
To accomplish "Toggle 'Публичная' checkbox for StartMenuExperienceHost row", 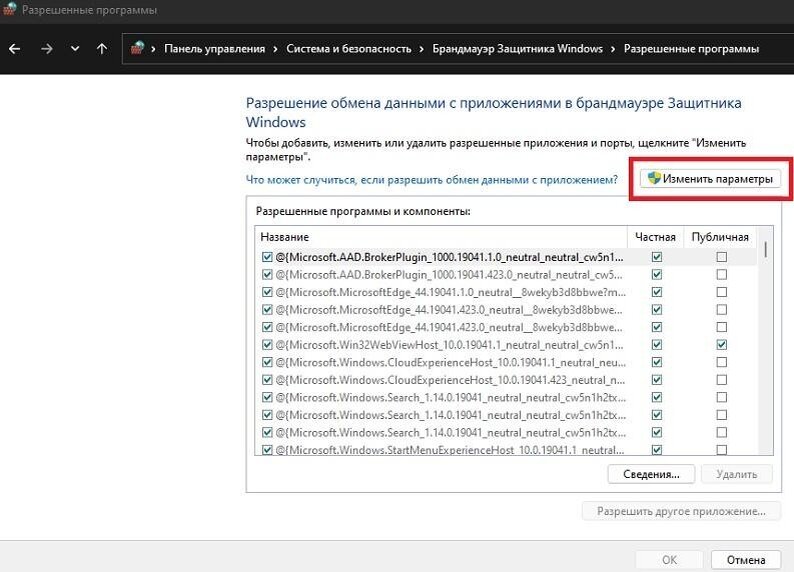I will coord(722,450).
